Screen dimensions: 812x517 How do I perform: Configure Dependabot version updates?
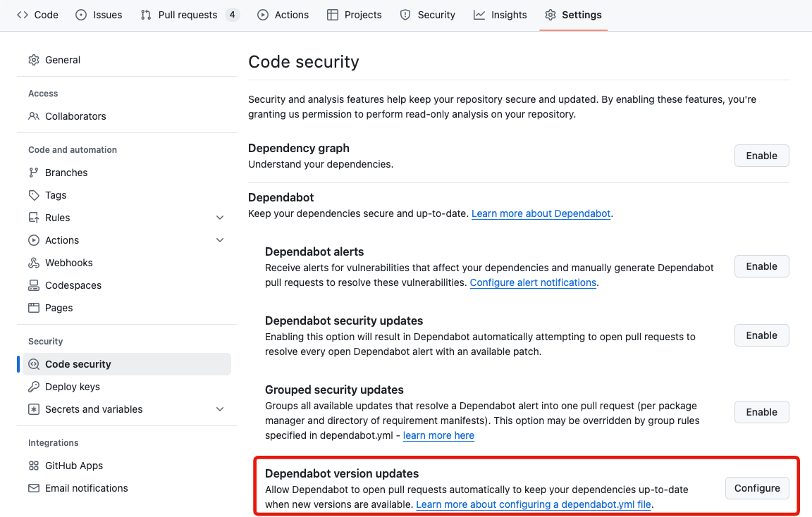757,488
